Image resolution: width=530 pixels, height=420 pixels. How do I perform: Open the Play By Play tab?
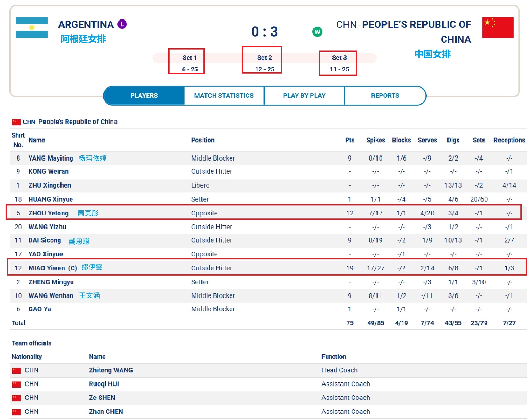(304, 96)
